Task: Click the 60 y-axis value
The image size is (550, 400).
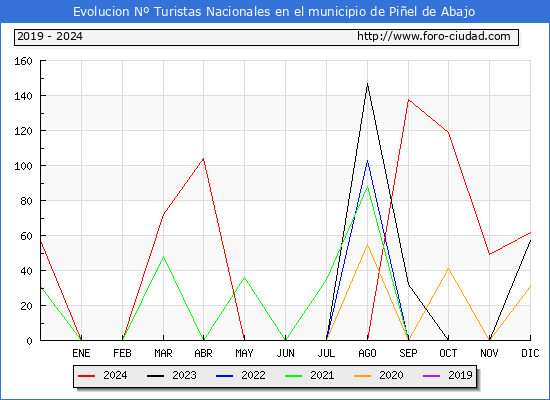Action: [26, 236]
